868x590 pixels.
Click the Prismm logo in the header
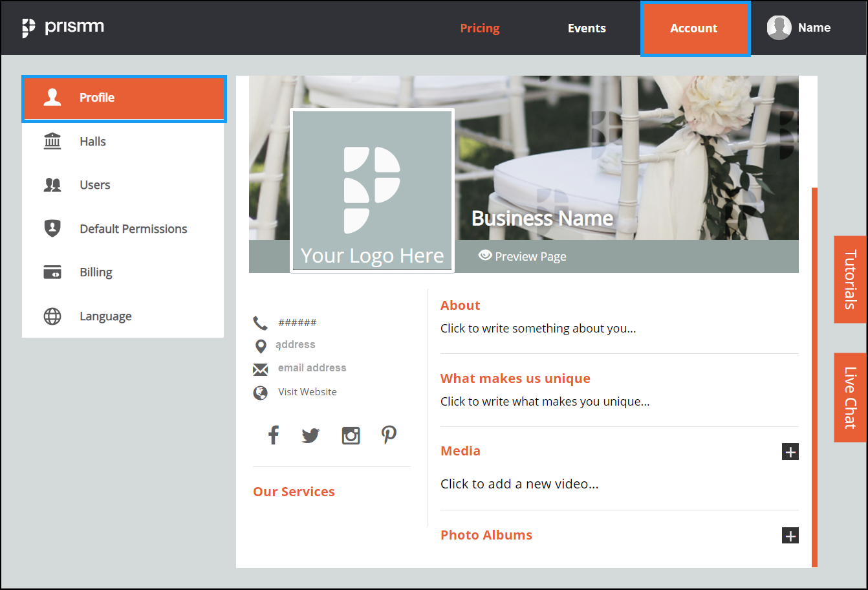click(63, 28)
